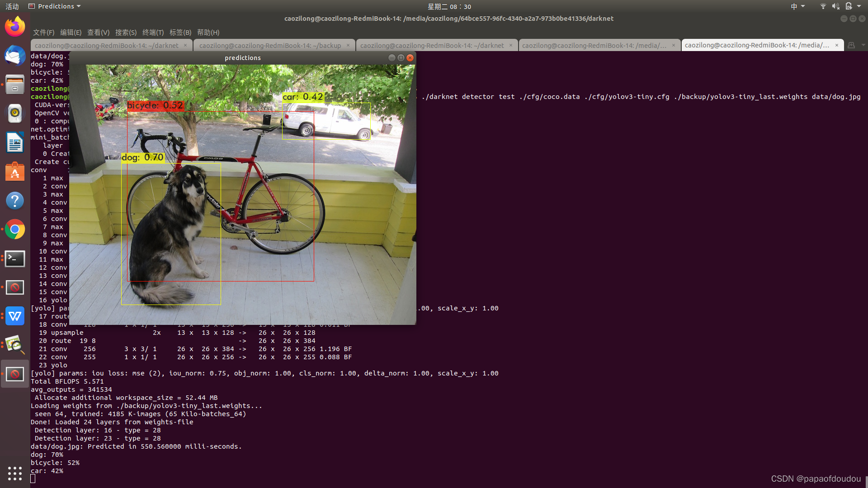Open the 编辑(E) menu
The image size is (868, 488).
click(x=71, y=33)
